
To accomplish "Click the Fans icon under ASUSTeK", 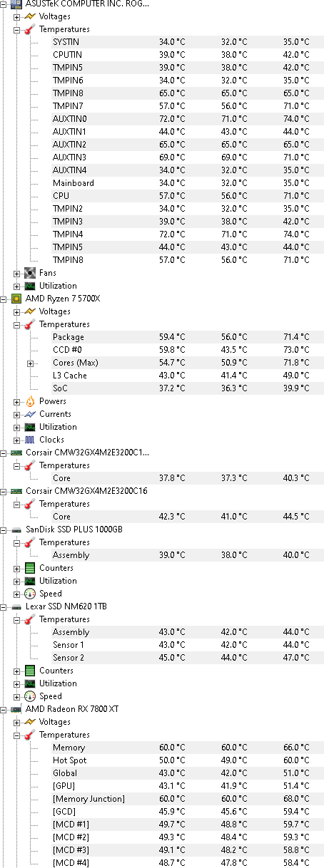I will coord(30,273).
